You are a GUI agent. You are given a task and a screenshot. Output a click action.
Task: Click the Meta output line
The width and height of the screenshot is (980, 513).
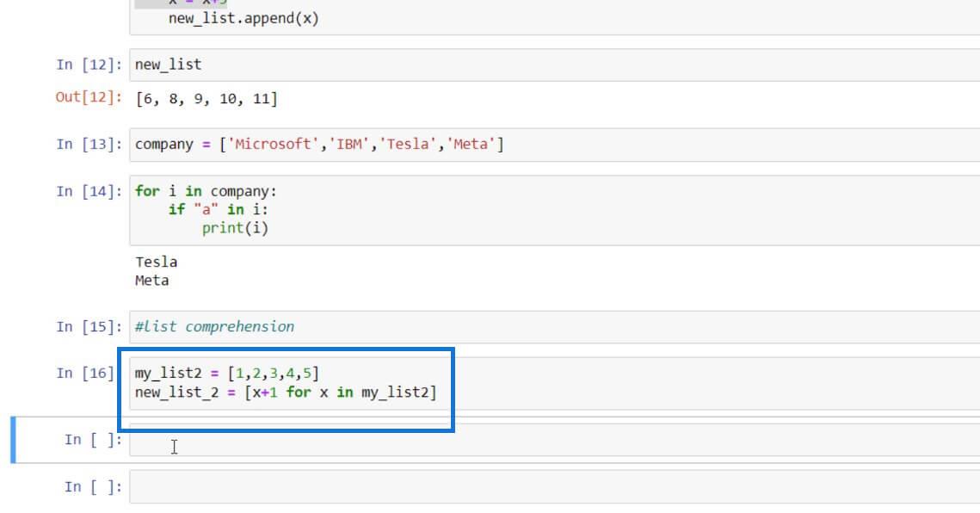tap(152, 281)
